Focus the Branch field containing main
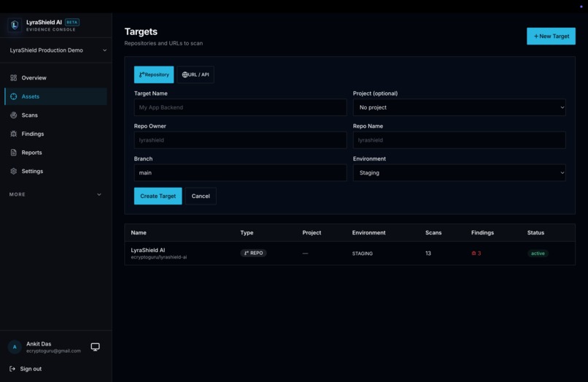 click(240, 173)
